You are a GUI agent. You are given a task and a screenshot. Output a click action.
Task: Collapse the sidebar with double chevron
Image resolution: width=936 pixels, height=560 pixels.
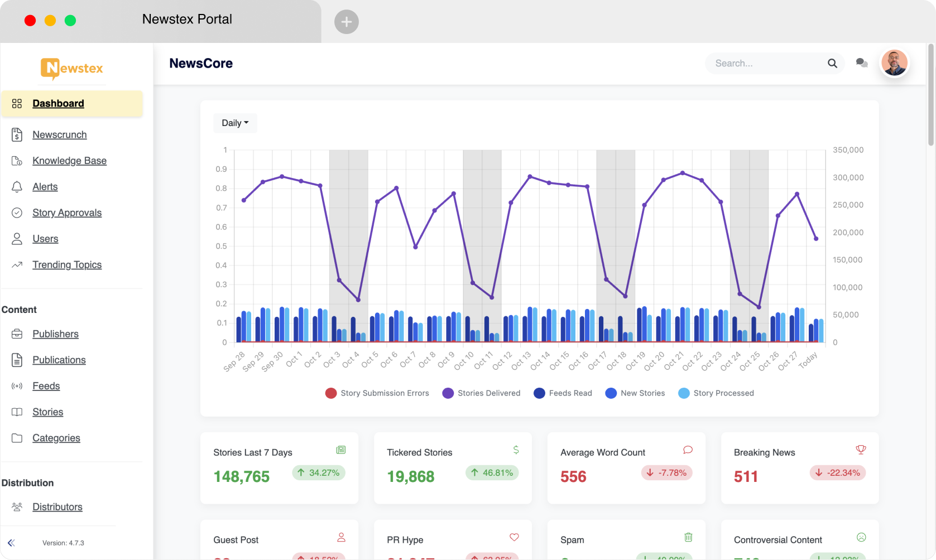tap(11, 543)
